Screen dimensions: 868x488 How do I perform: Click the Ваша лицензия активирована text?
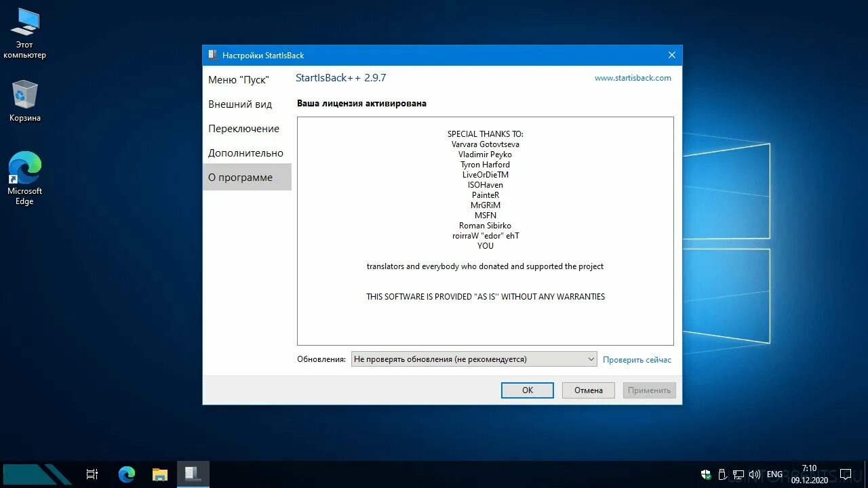coord(361,104)
